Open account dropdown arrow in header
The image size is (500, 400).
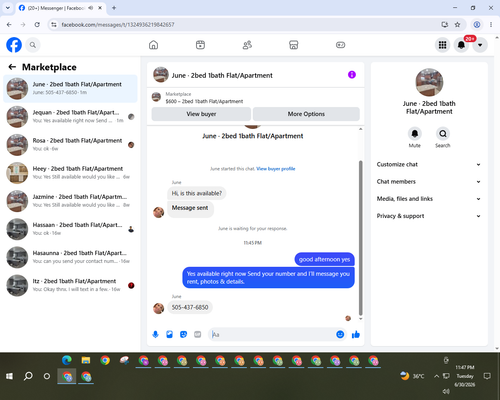480,45
